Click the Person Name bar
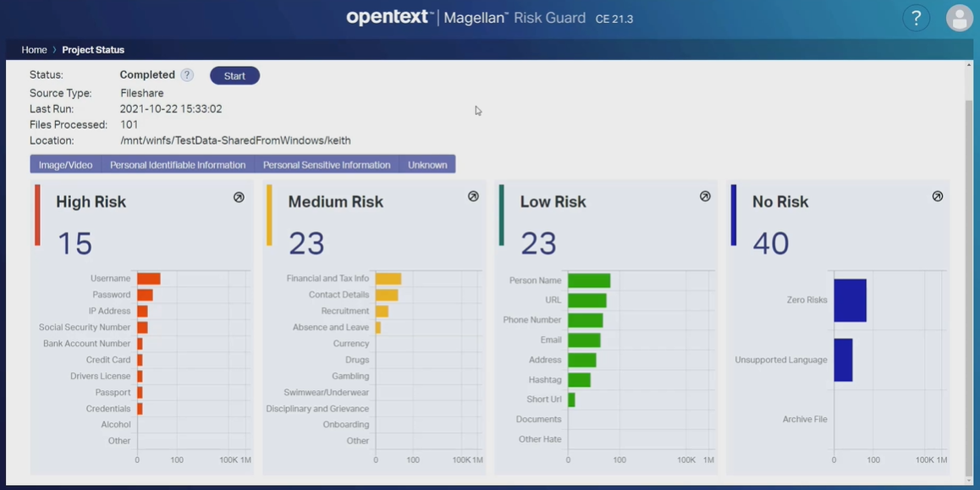The width and height of the screenshot is (980, 490). [589, 281]
